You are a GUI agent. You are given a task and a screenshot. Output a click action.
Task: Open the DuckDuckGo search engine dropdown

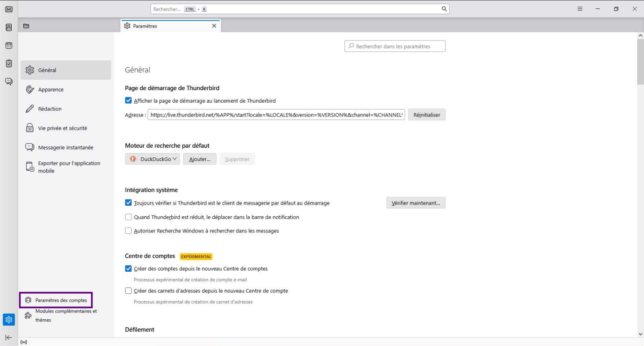point(152,159)
